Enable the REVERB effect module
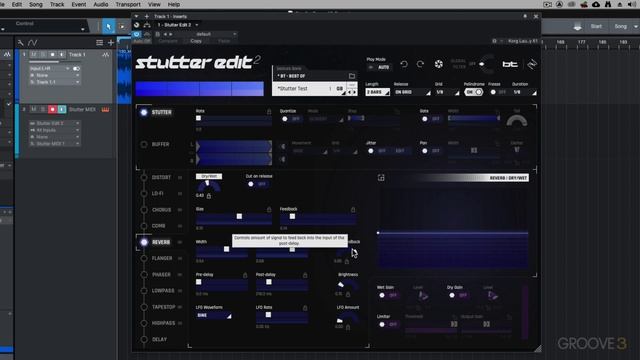The width and height of the screenshot is (640, 360). coord(144,242)
